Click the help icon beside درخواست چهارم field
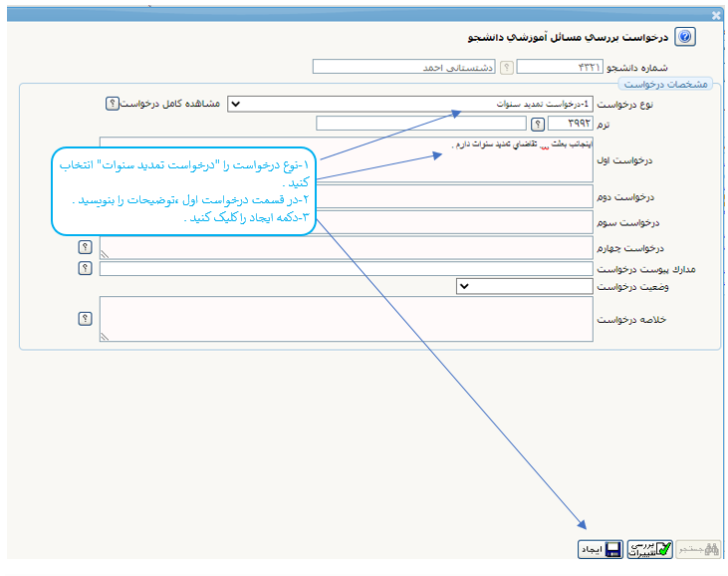The image size is (728, 576). click(85, 247)
